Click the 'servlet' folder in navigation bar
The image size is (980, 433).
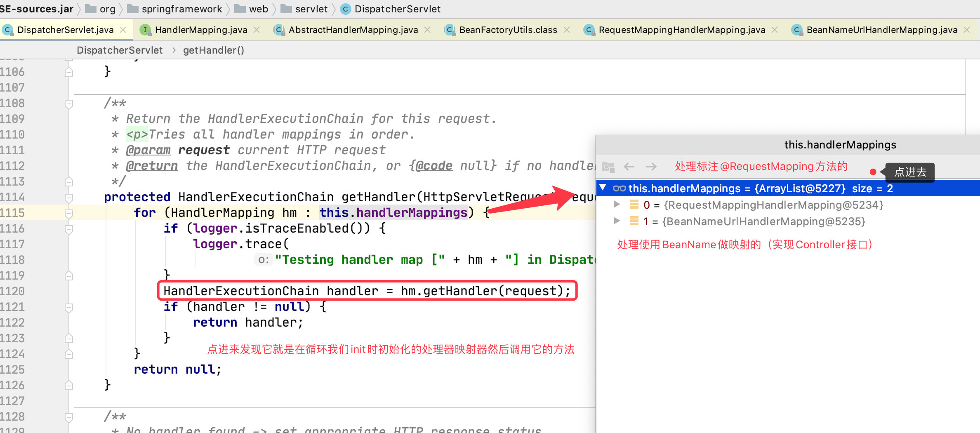point(304,9)
